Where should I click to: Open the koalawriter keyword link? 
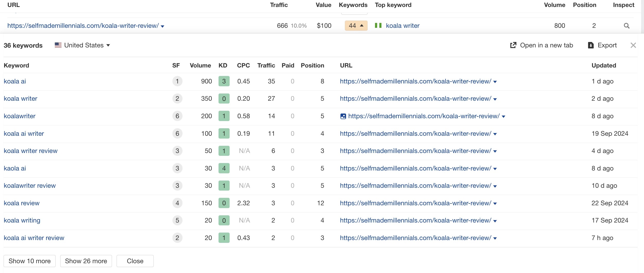[x=20, y=116]
